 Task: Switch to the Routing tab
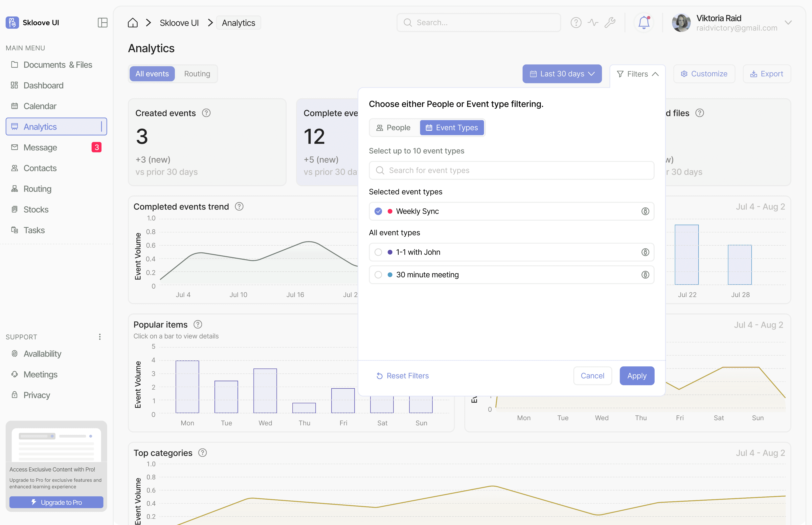click(197, 74)
